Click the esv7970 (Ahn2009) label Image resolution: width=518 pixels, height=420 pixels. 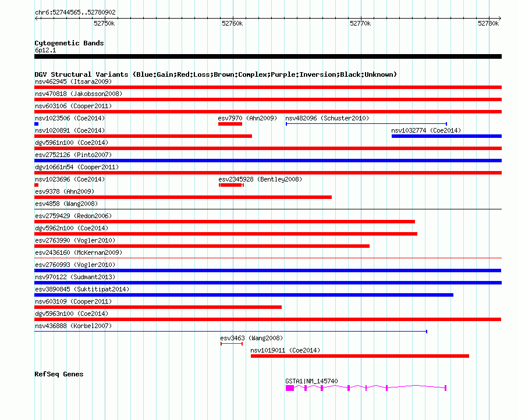(247, 118)
